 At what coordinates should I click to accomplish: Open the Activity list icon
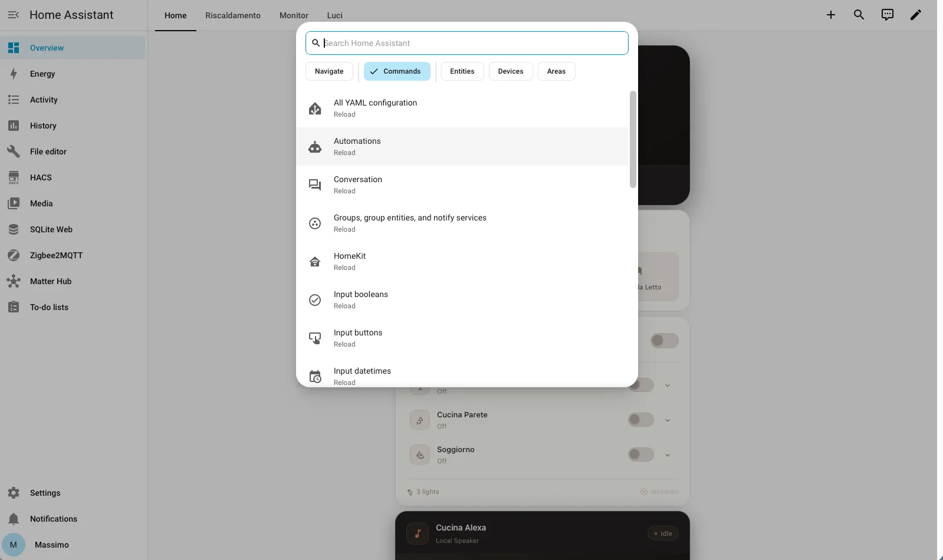tap(14, 100)
